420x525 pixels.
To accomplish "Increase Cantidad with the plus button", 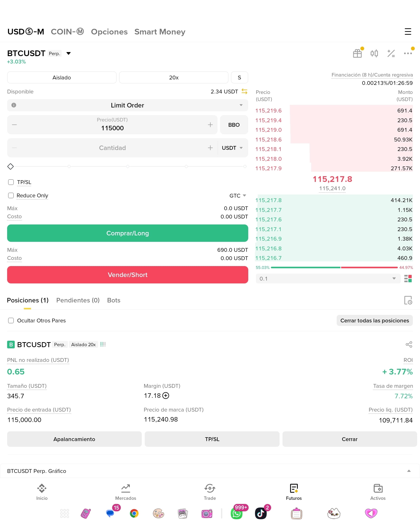I will click(x=210, y=148).
